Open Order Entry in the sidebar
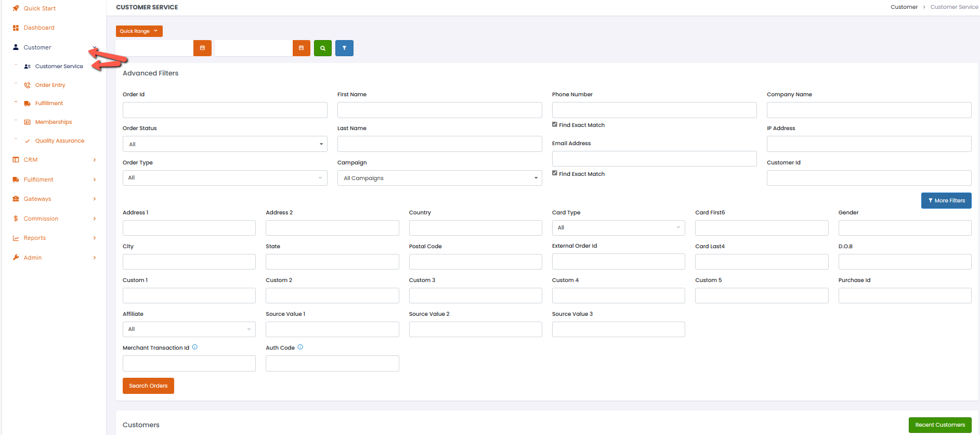Viewport: 980px width, 435px height. tap(50, 85)
